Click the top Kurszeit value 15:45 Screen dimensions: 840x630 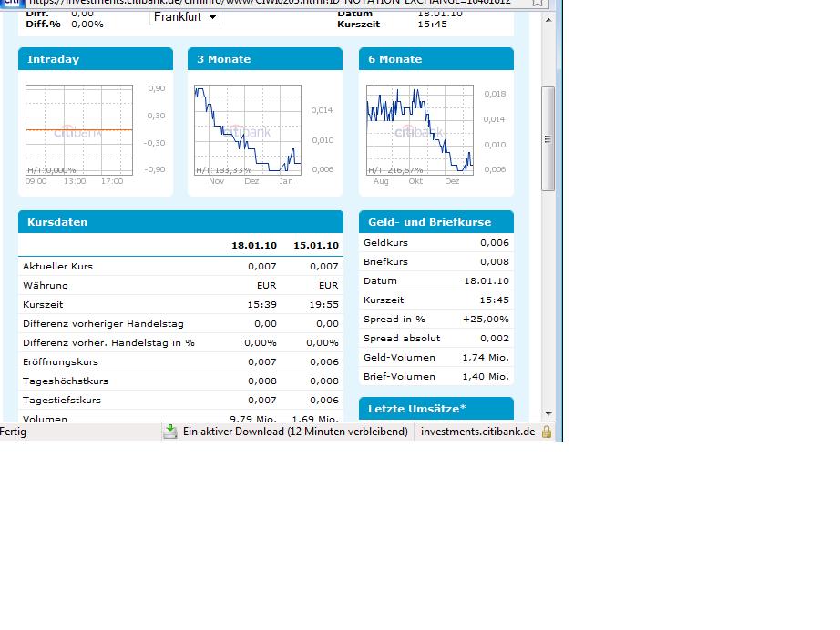coord(433,24)
